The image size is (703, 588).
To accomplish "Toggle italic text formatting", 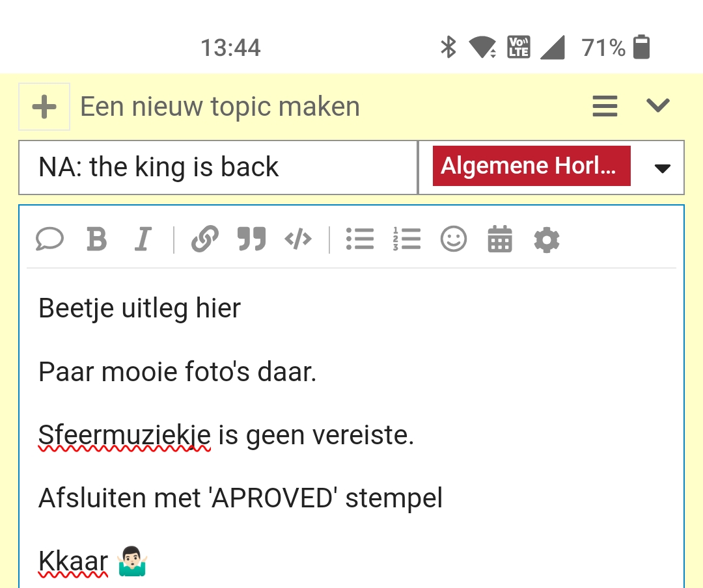I will coord(143,239).
